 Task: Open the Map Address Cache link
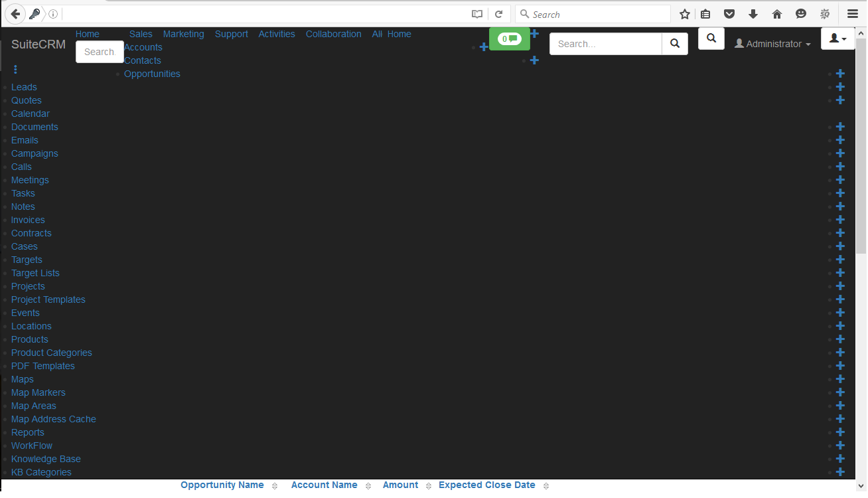54,419
